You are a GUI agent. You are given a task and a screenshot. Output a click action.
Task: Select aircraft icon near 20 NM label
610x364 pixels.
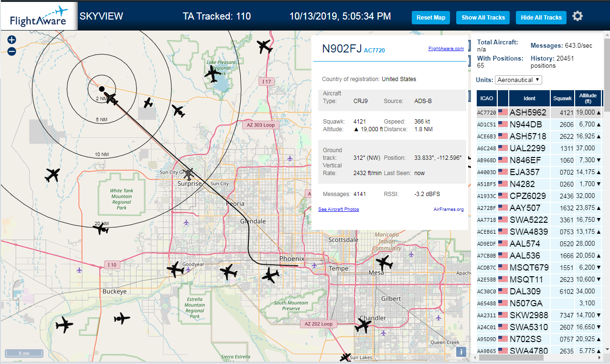click(x=101, y=229)
